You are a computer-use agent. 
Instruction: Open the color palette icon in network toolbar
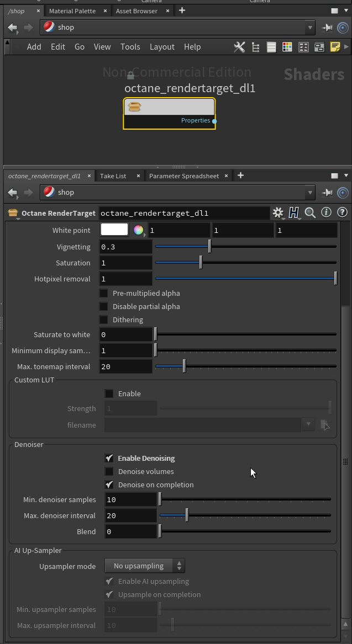point(287,47)
